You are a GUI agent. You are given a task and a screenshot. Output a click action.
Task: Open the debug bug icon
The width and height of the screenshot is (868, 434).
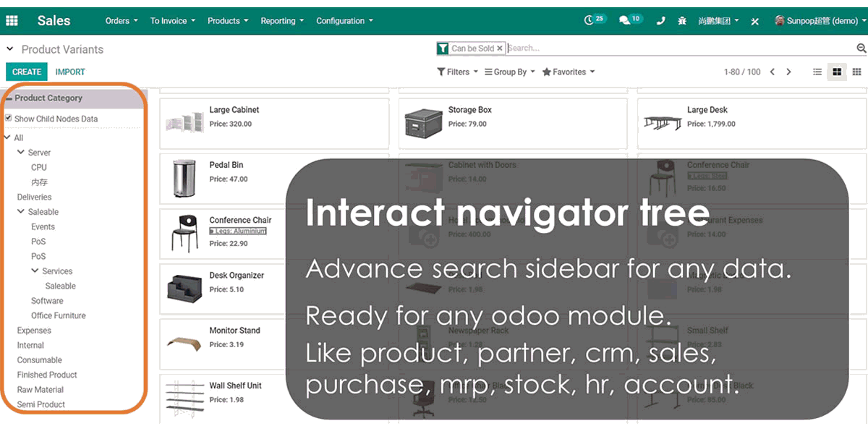pos(682,21)
